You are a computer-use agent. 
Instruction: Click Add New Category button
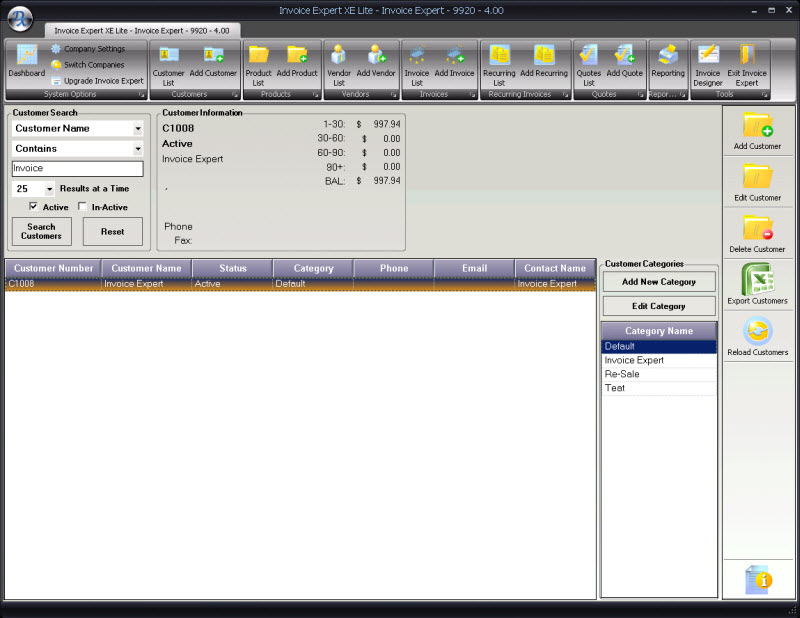click(659, 282)
